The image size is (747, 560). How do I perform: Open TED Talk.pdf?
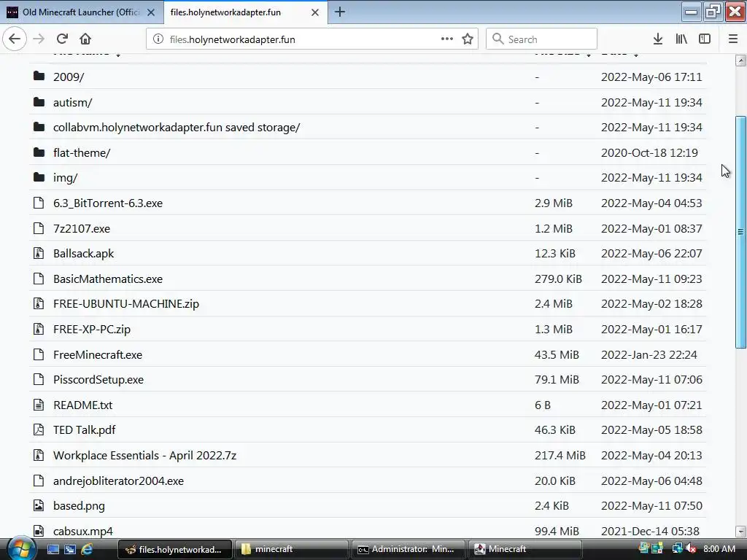84,430
